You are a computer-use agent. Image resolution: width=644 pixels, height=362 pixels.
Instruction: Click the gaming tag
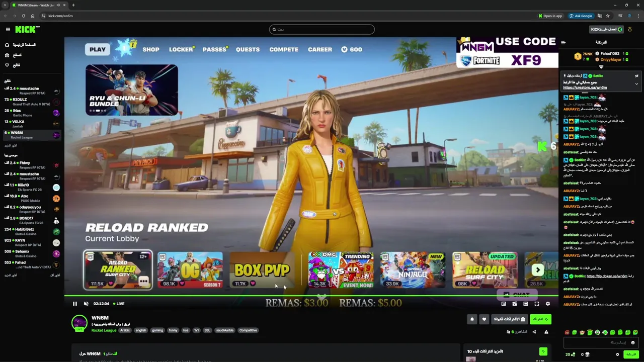(157, 330)
